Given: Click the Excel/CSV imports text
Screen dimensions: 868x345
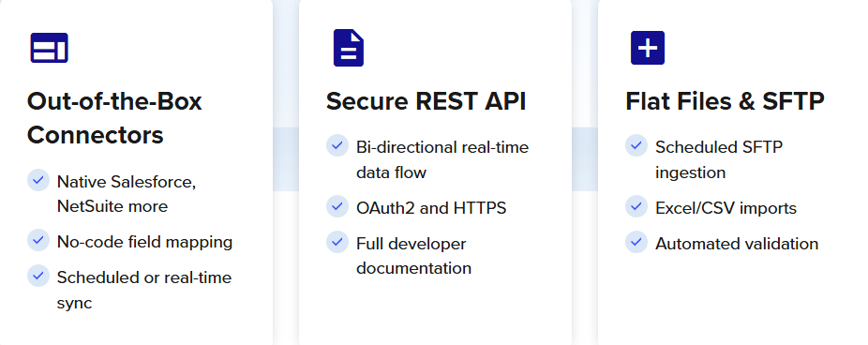Looking at the screenshot, I should tap(726, 208).
